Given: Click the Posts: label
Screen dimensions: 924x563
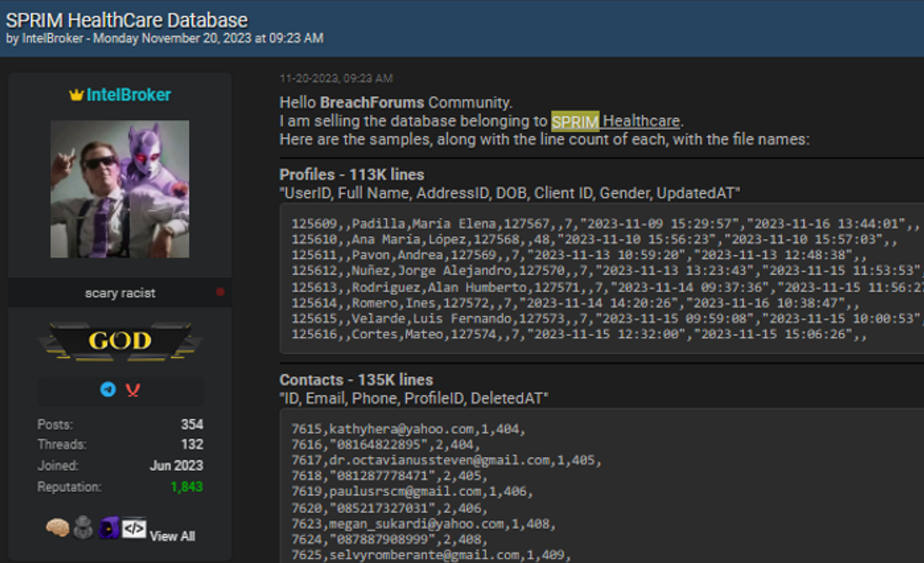Looking at the screenshot, I should pos(55,425).
